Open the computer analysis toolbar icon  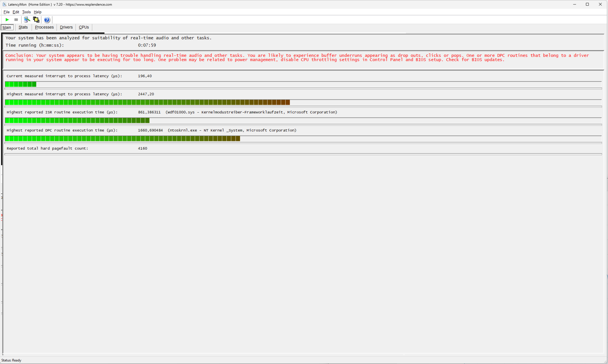point(27,20)
